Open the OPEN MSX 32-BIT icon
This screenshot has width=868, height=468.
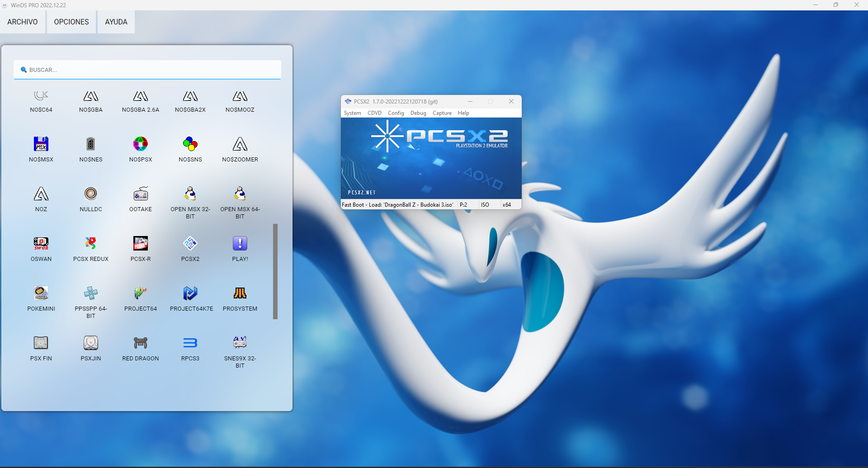(x=190, y=194)
